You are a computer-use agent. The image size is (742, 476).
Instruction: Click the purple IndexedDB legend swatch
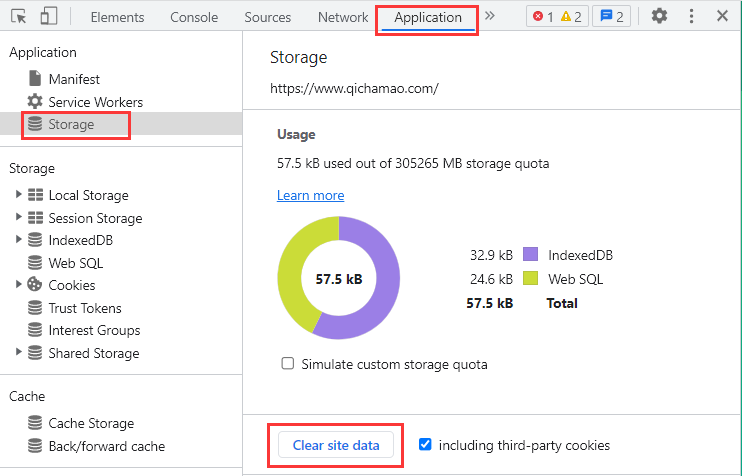(530, 255)
